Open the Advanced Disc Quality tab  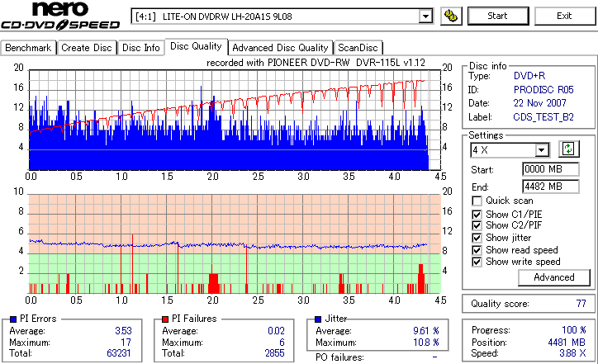click(x=280, y=48)
